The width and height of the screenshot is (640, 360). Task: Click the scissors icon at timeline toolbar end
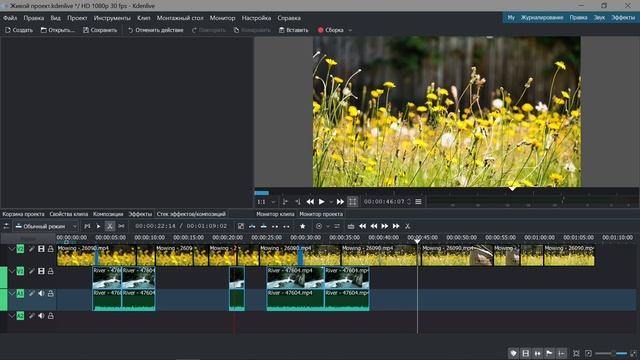[407, 226]
